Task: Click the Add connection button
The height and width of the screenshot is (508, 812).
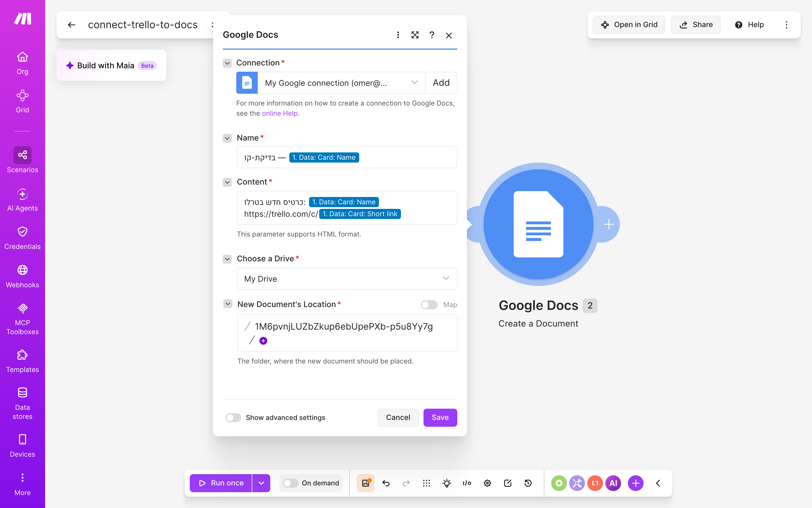Action: (441, 83)
